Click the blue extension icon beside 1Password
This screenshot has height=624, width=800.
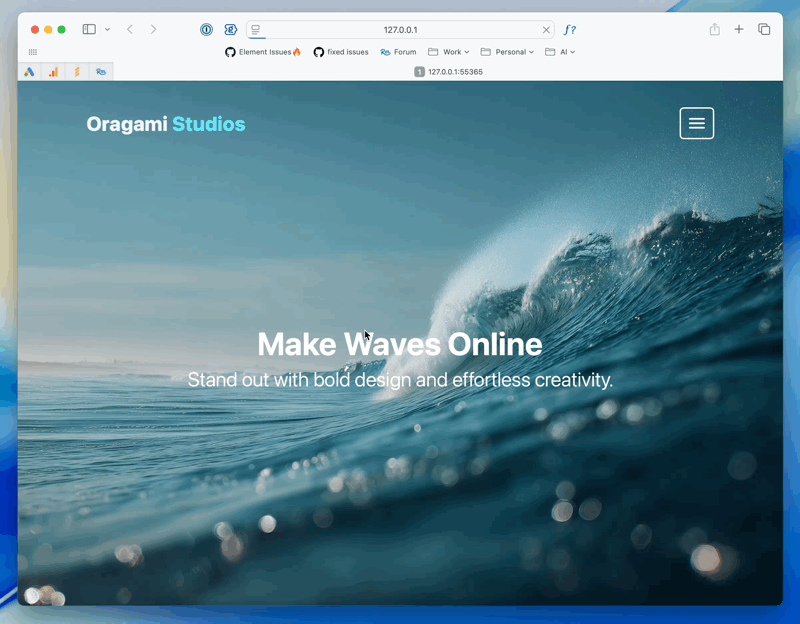point(231,30)
